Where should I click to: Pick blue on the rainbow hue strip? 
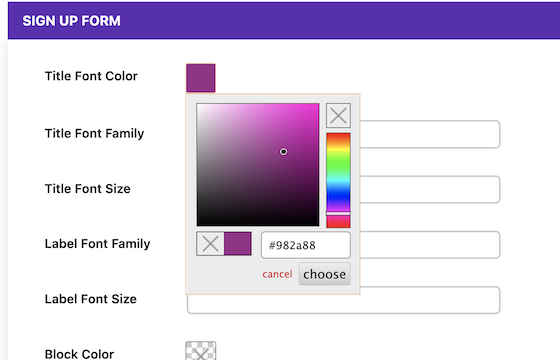tap(338, 196)
